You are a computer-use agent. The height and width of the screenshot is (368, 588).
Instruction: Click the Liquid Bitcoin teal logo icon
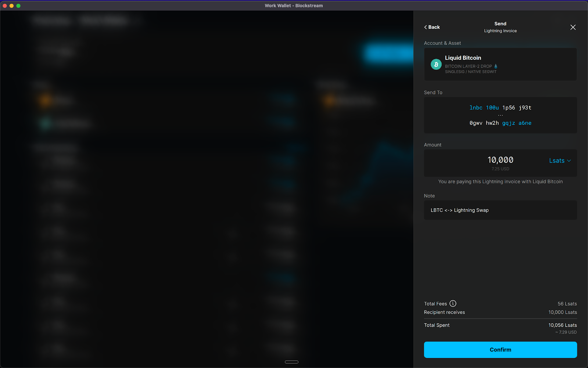pyautogui.click(x=436, y=64)
